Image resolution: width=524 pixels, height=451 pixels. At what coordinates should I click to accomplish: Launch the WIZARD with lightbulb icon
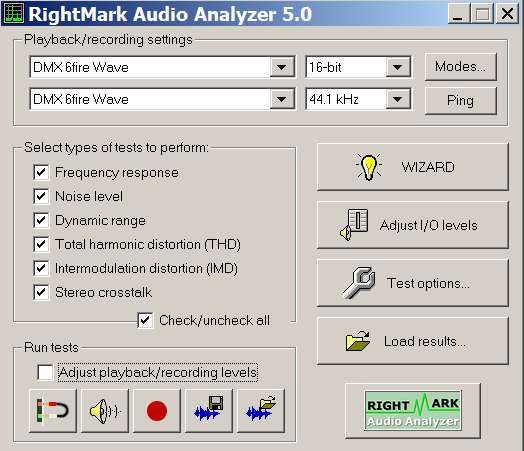[413, 167]
